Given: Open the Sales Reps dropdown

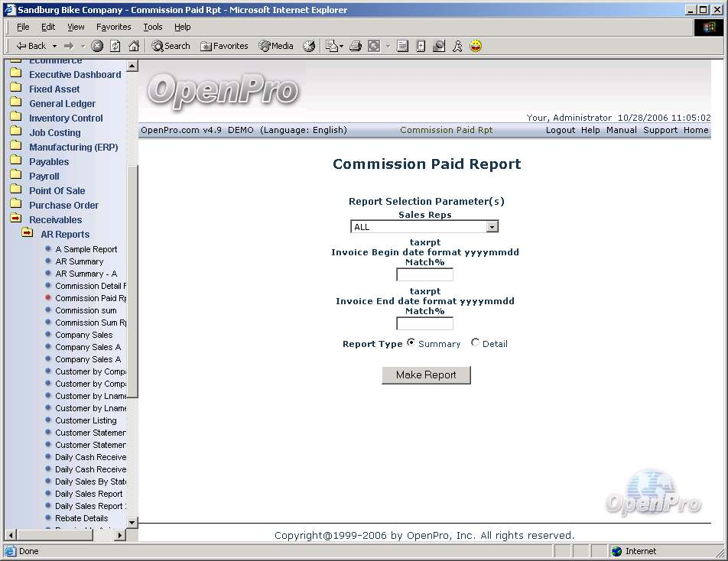Looking at the screenshot, I should point(492,227).
